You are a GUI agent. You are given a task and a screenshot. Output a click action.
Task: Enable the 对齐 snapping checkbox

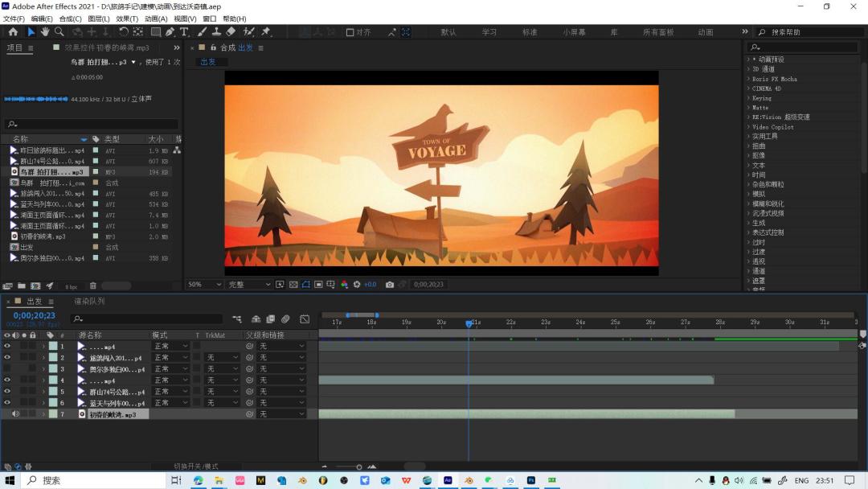pyautogui.click(x=350, y=32)
